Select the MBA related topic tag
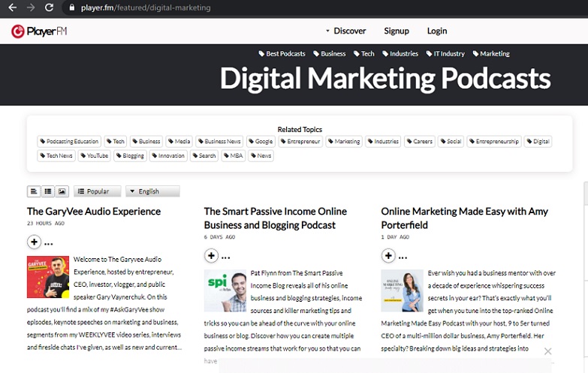 pyautogui.click(x=234, y=155)
